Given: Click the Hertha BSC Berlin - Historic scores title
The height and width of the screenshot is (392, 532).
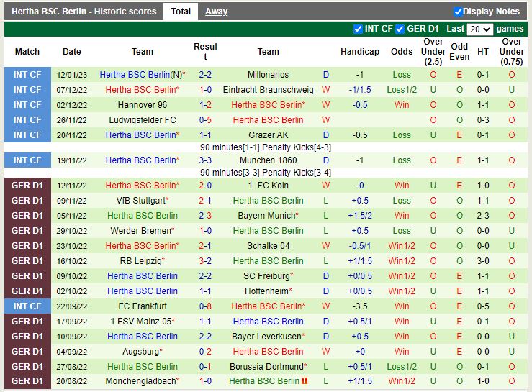Looking at the screenshot, I should pos(84,12).
